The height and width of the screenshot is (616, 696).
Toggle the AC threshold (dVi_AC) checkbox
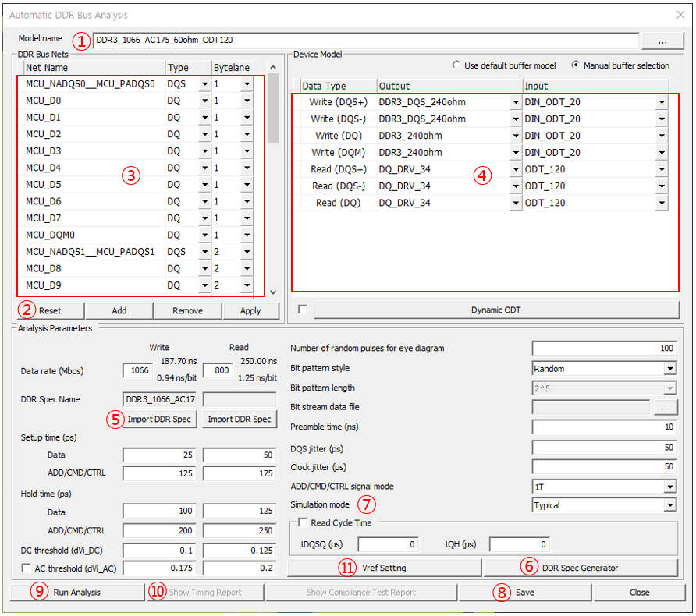coord(27,568)
